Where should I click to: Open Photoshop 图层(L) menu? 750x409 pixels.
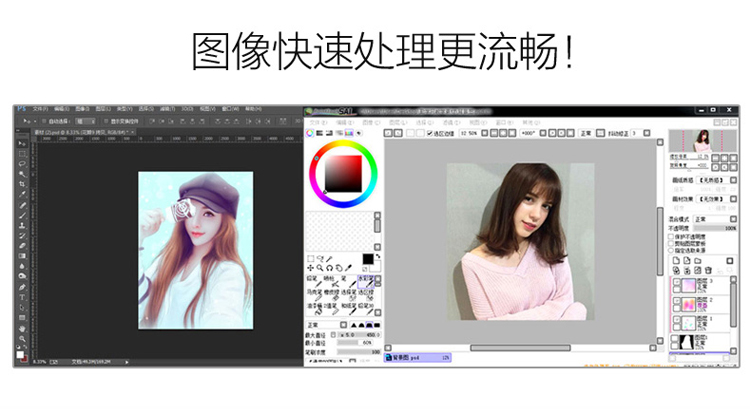pos(103,109)
